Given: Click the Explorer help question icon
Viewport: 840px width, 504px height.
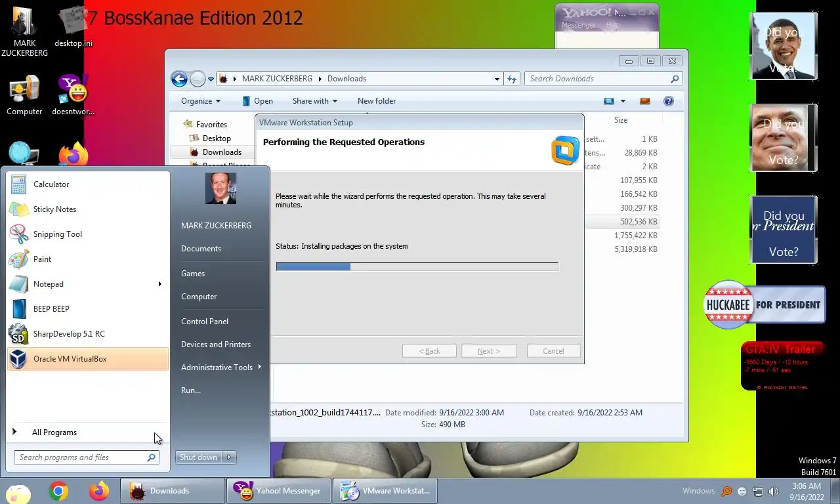Looking at the screenshot, I should tap(668, 101).
